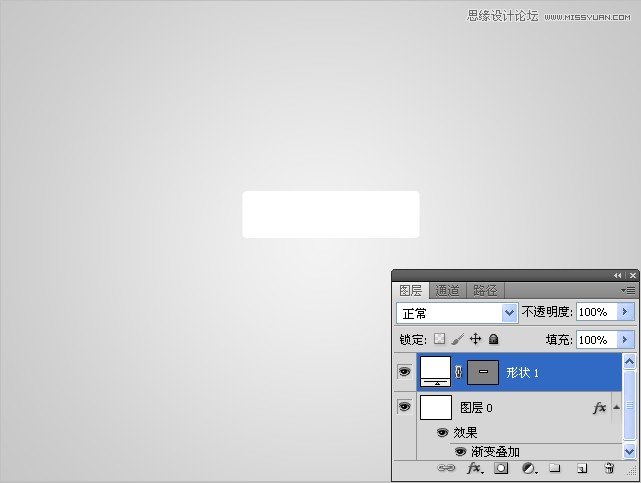Click the 效果 label
The image size is (641, 483).
[465, 432]
